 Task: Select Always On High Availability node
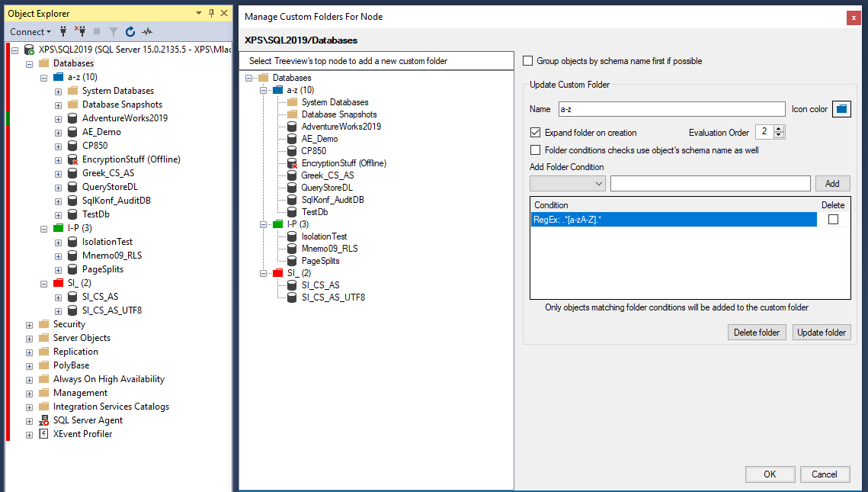pyautogui.click(x=109, y=379)
